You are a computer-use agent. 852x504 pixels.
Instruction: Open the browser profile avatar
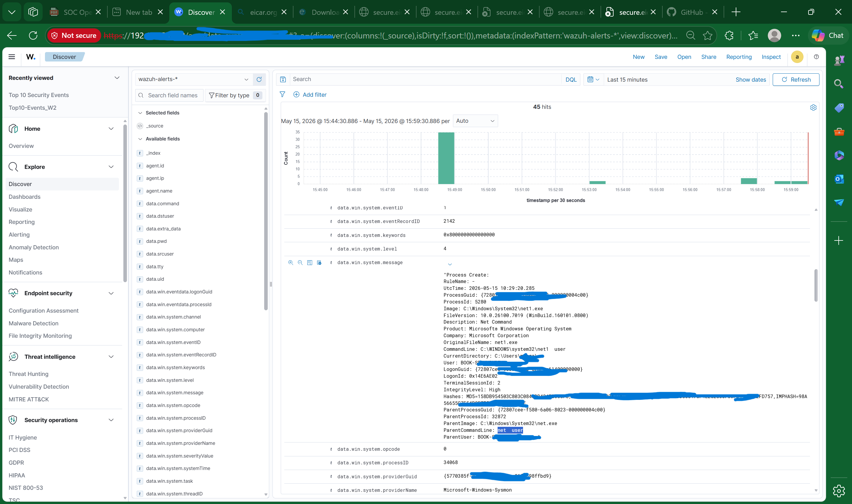pyautogui.click(x=774, y=35)
